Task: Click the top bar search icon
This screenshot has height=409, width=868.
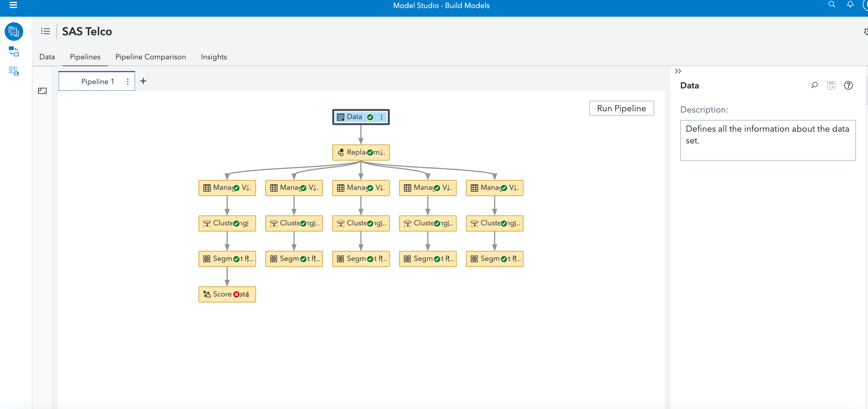Action: [x=831, y=5]
